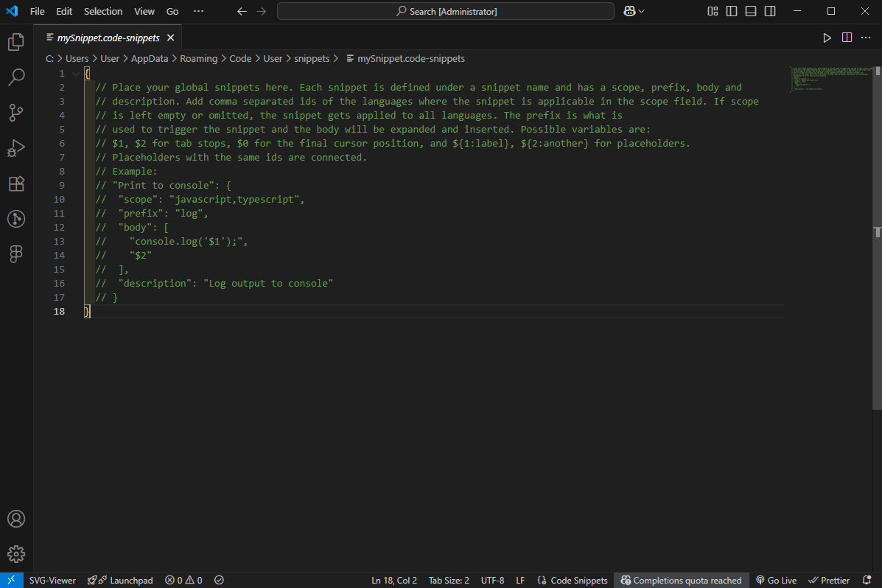Open the Manage gear menu
Screen dimensions: 882x588
click(x=16, y=554)
